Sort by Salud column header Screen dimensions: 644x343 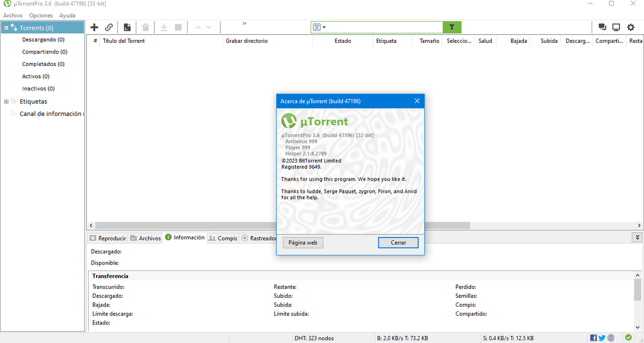point(485,41)
